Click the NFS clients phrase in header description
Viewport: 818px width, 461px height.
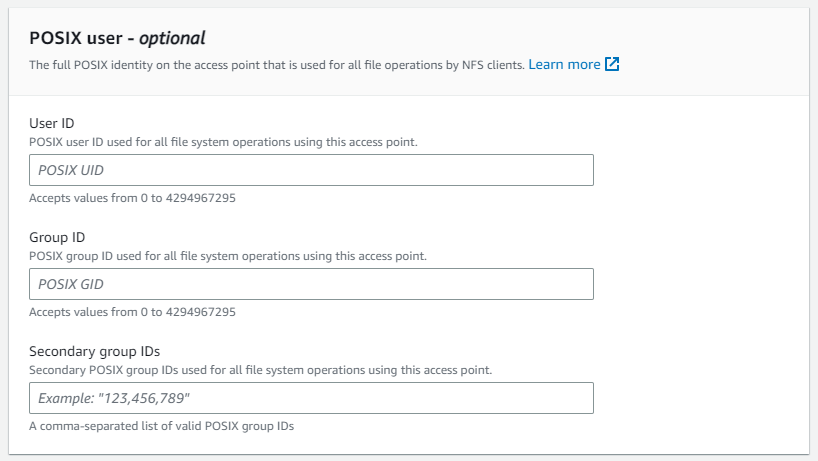[492, 65]
